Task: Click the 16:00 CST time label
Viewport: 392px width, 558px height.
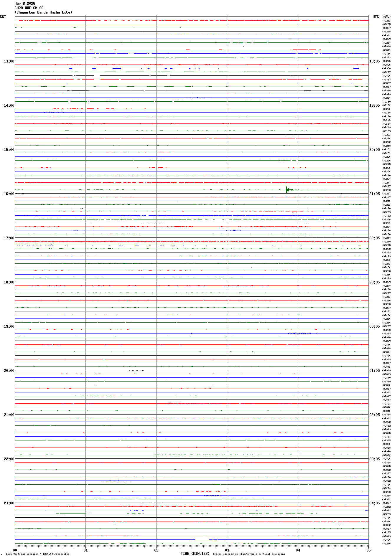Action: 9,194
